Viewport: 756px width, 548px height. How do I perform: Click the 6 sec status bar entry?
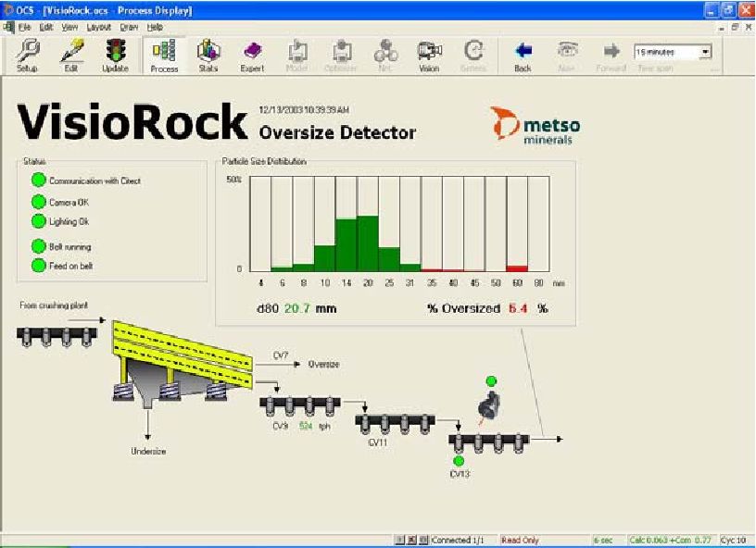pyautogui.click(x=603, y=541)
